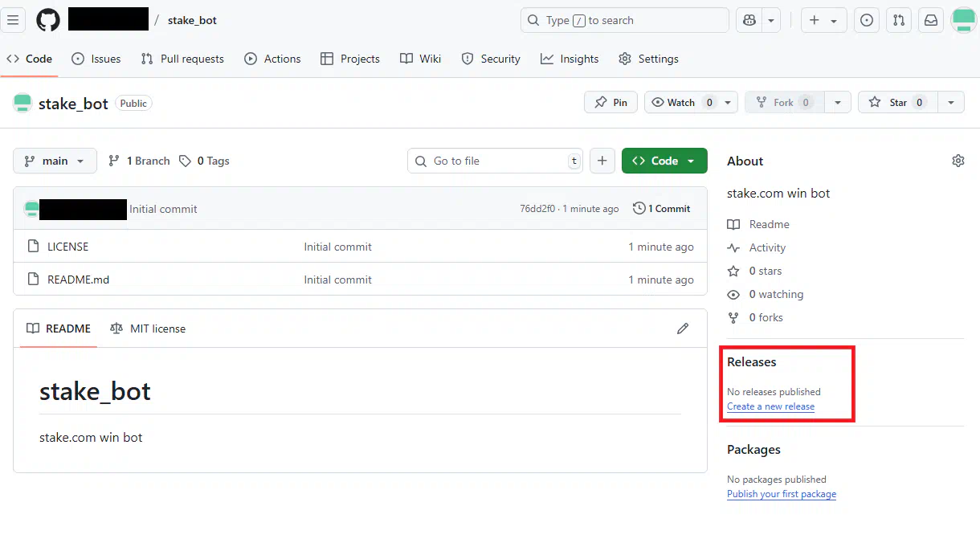Click Publish your first package link
Viewport: 980px width, 547px height.
tap(782, 494)
